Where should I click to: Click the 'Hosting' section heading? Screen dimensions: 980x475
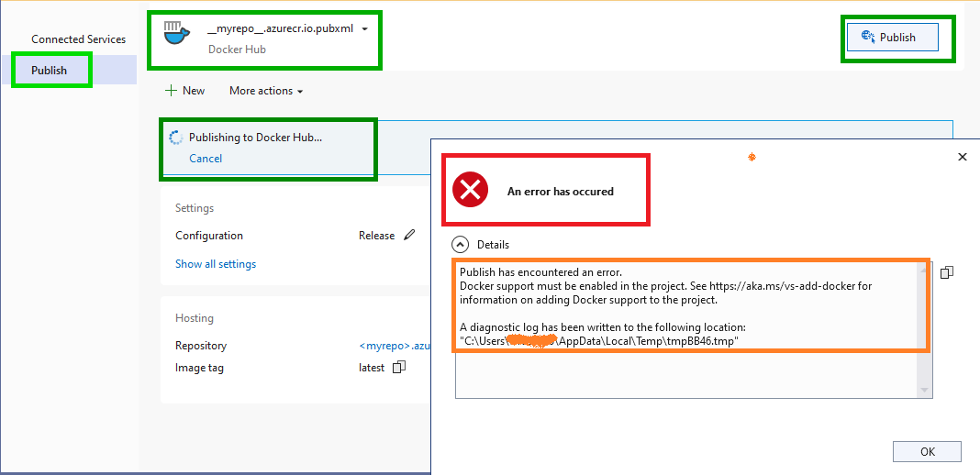(x=194, y=317)
